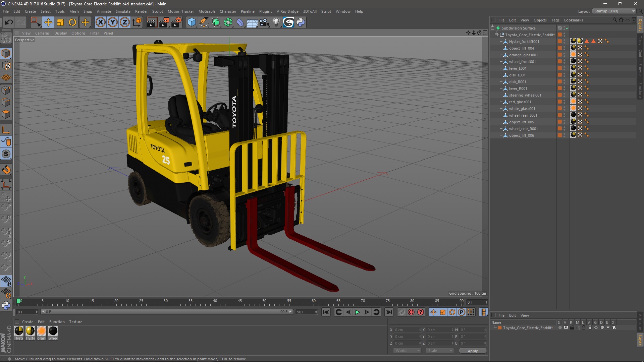This screenshot has height=362, width=644.
Task: Open the Scale mode dropdown
Action: [x=440, y=351]
